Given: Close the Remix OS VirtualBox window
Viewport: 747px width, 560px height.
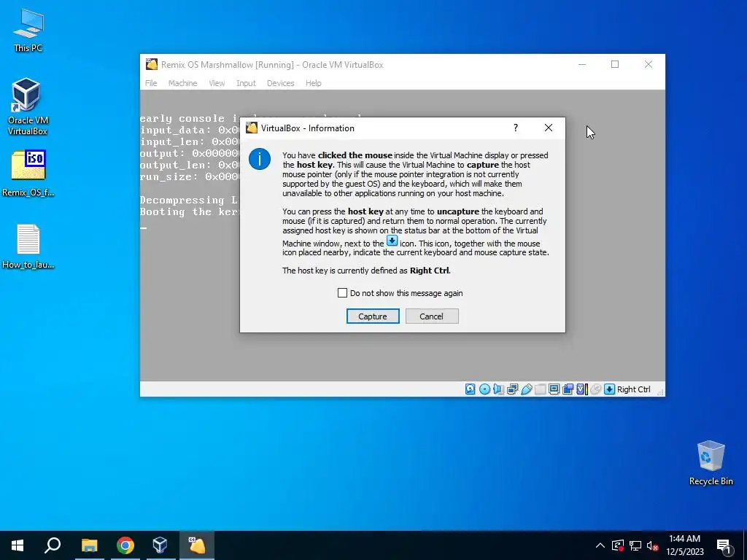Looking at the screenshot, I should (x=649, y=64).
